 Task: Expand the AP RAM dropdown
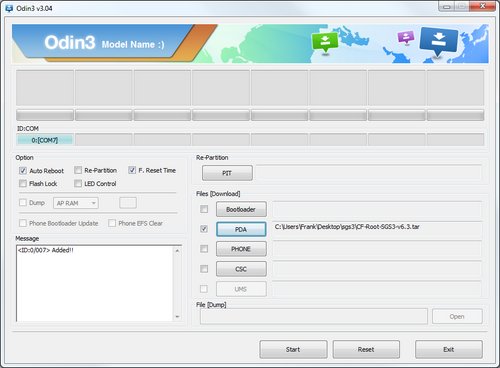pos(76,203)
